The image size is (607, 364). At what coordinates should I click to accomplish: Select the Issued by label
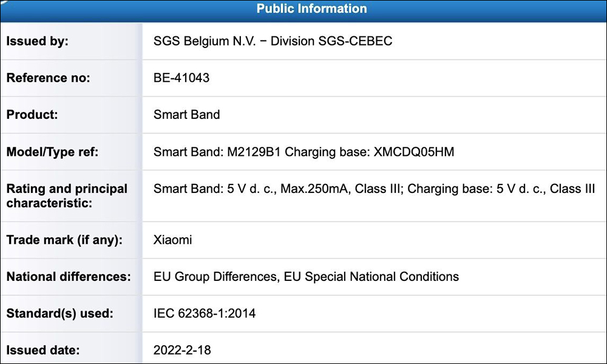[x=37, y=41]
